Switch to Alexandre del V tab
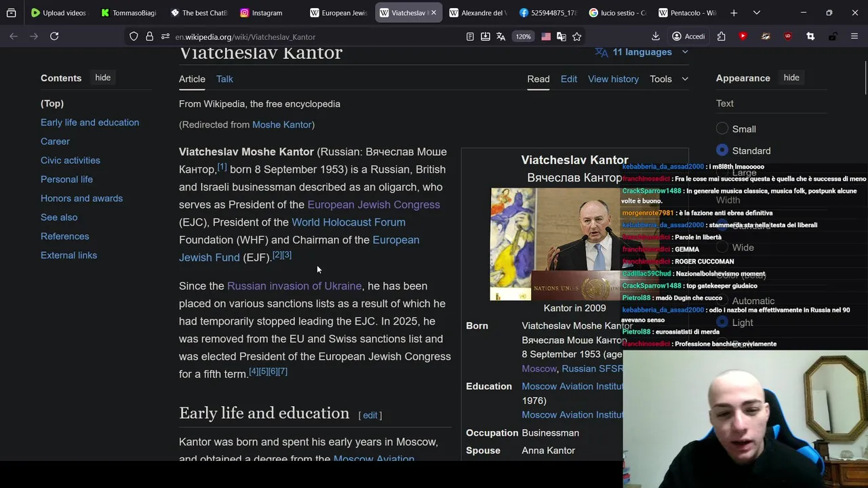Screen dimensions: 868x488 click(477, 13)
